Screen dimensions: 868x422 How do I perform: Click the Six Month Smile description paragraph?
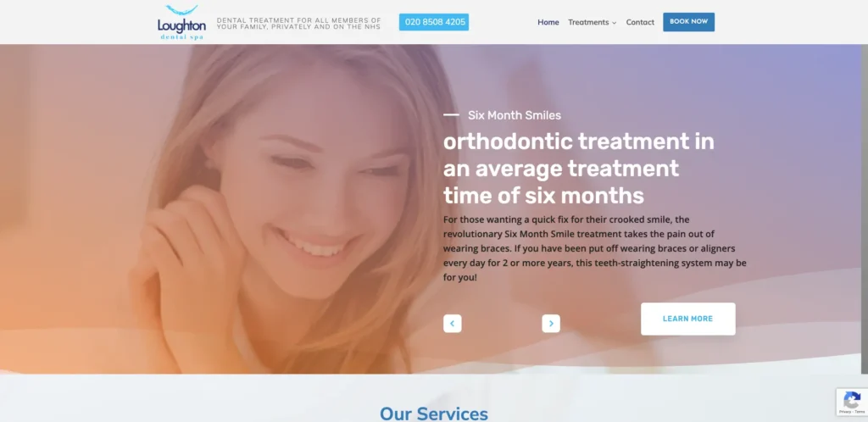tap(595, 248)
